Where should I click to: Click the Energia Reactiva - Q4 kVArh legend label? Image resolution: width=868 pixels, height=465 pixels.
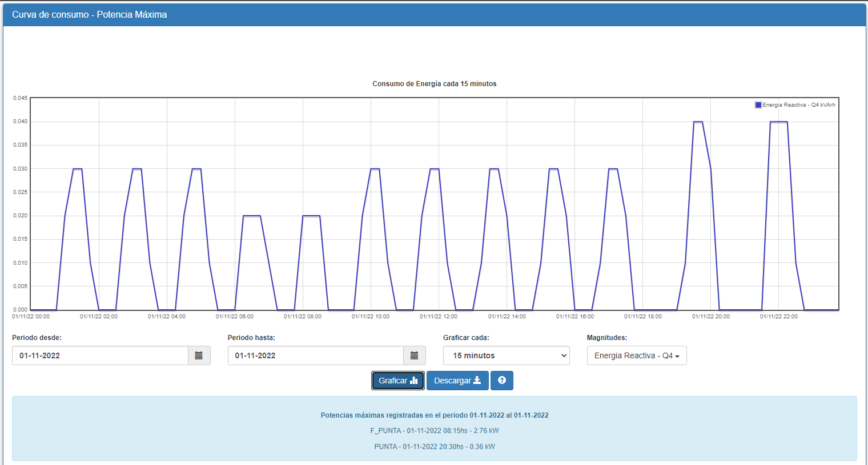799,105
